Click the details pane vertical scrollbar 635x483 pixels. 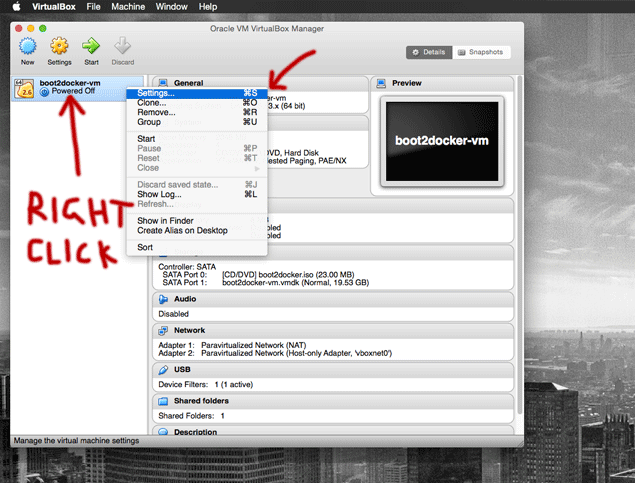click(520, 243)
